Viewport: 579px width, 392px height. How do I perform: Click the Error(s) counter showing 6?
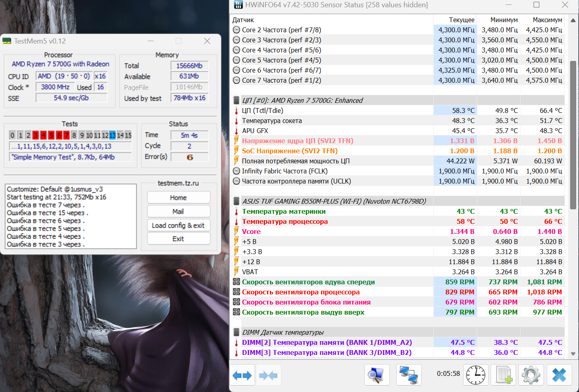click(x=189, y=157)
